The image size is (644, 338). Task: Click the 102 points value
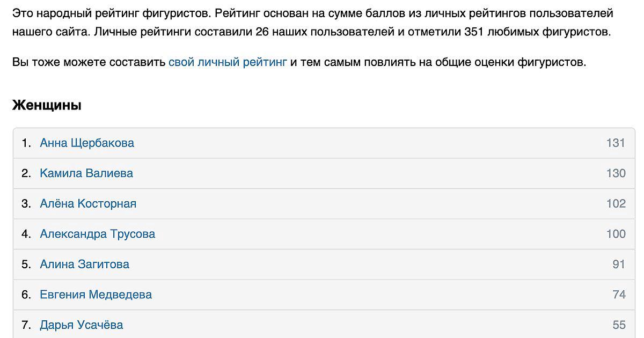point(616,204)
